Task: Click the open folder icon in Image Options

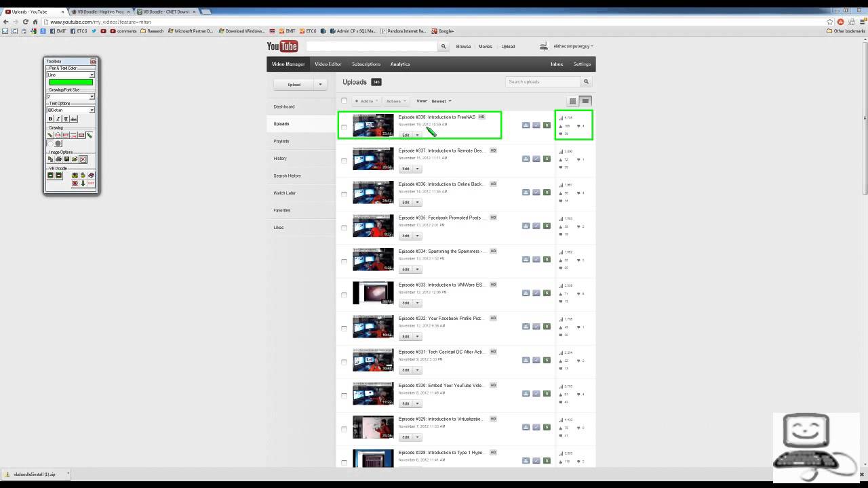Action: click(75, 159)
